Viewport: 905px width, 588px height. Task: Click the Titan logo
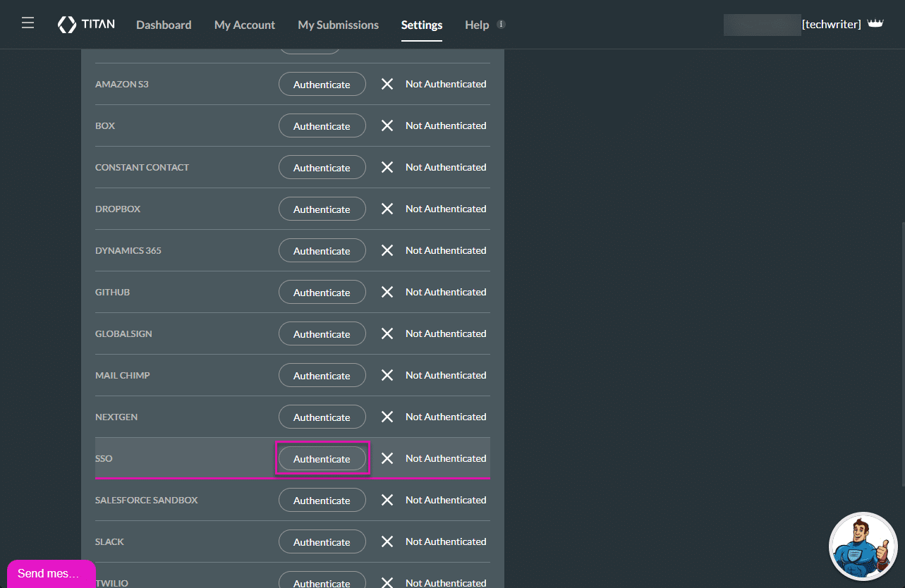click(x=85, y=25)
